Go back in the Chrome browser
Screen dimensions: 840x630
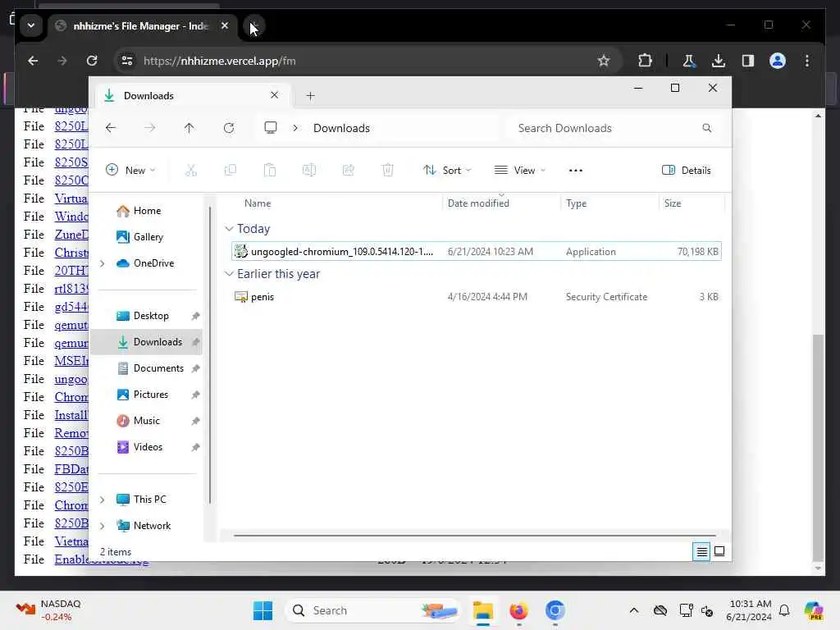click(x=33, y=61)
